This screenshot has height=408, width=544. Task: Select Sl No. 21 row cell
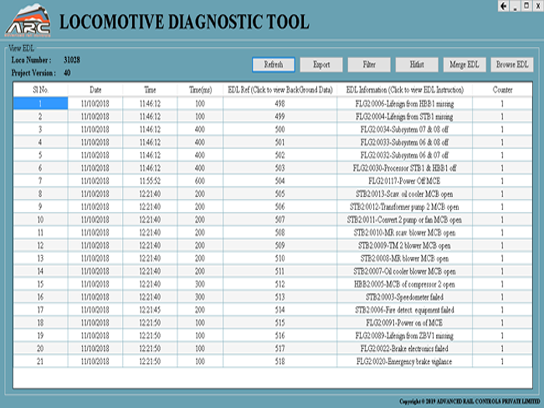point(41,361)
